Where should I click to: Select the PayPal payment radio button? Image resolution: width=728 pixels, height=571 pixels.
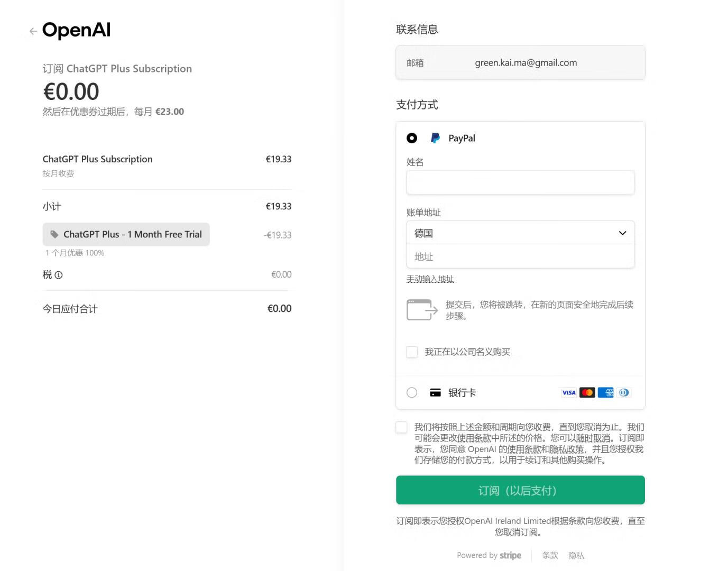tap(412, 138)
